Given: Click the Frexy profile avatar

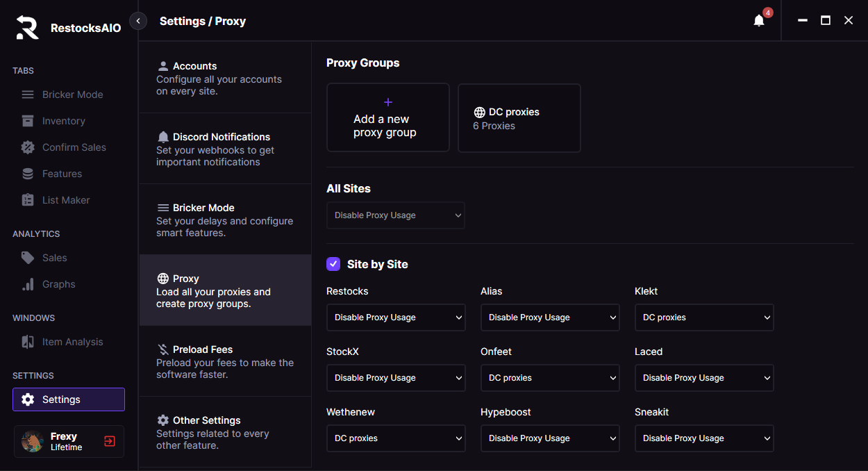Looking at the screenshot, I should point(33,441).
